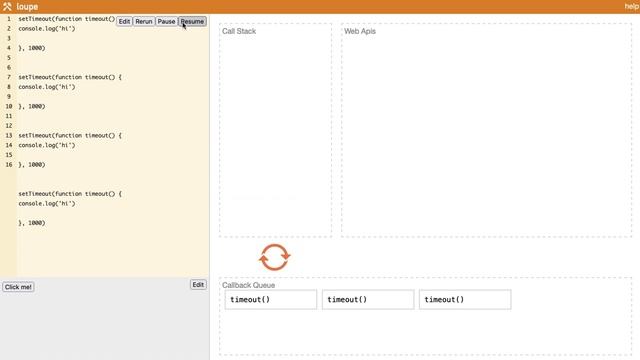Click code line 14 console.log('hi')
Screen dimensions: 640x360
click(47, 145)
